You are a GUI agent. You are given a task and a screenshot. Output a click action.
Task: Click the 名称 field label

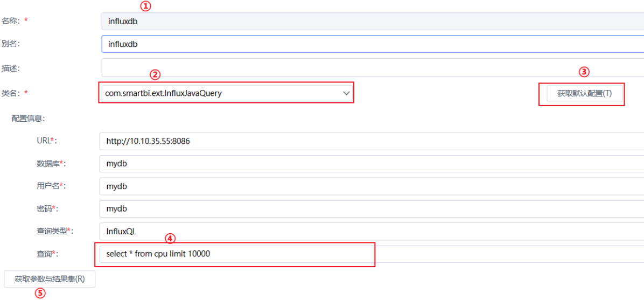pyautogui.click(x=15, y=20)
